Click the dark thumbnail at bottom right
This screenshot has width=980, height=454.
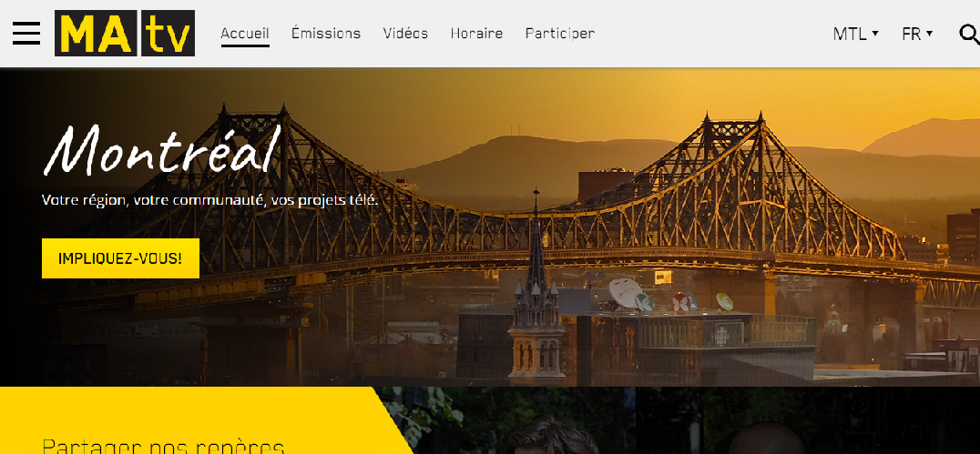pos(808,420)
